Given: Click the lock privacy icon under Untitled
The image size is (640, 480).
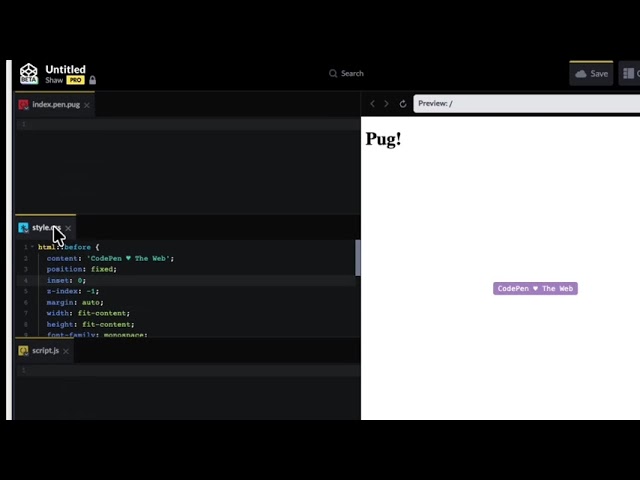Looking at the screenshot, I should click(93, 80).
